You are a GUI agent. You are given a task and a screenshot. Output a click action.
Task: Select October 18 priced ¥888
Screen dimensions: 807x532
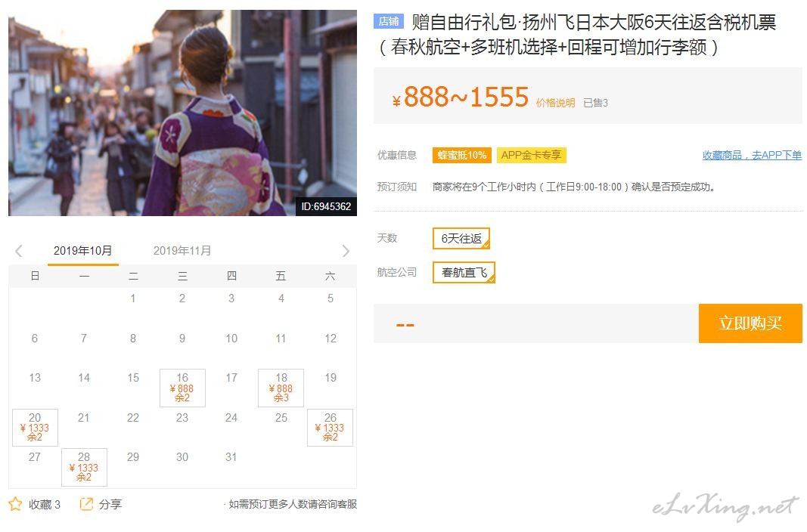(281, 388)
